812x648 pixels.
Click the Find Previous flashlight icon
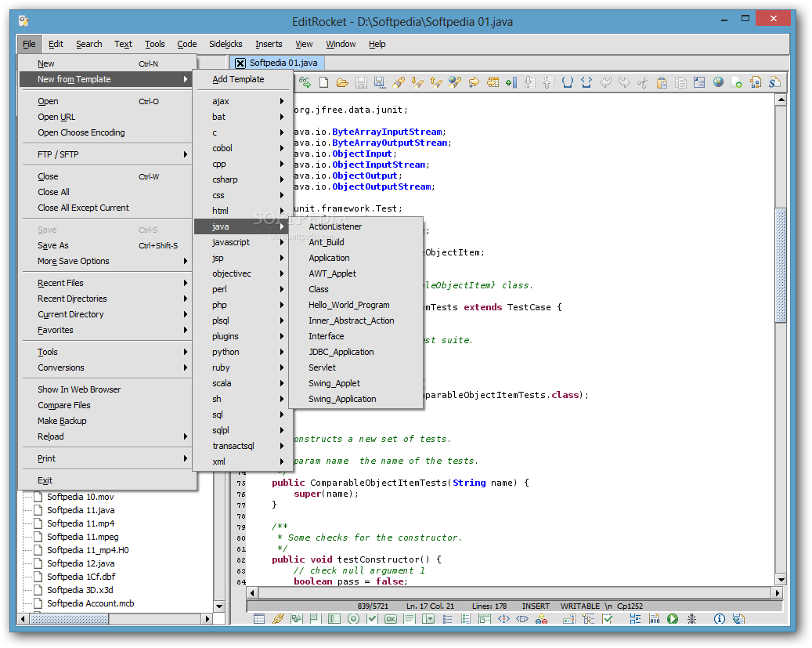[x=436, y=82]
